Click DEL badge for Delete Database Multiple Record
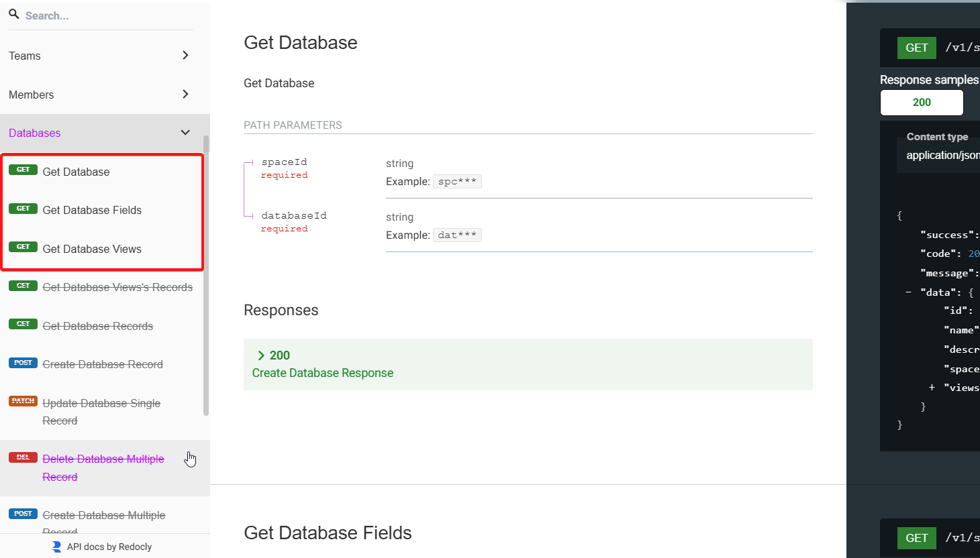This screenshot has height=558, width=980. coord(23,457)
